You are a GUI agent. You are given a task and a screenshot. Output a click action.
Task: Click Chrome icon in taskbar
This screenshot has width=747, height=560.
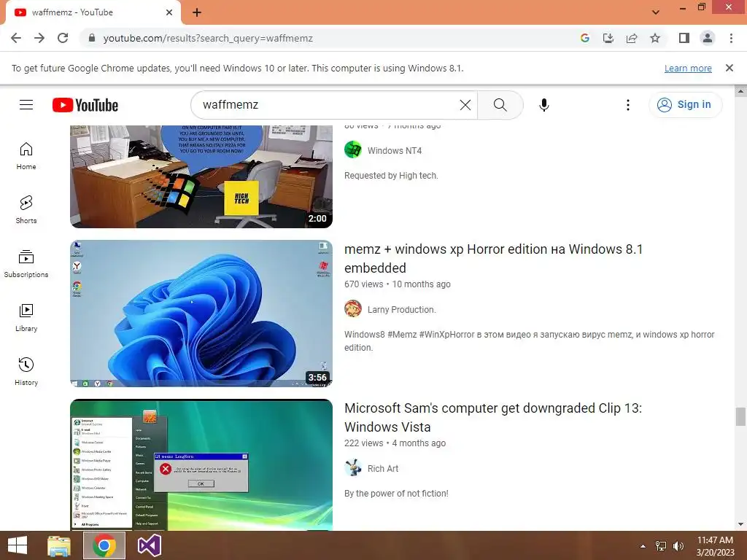[x=104, y=545]
